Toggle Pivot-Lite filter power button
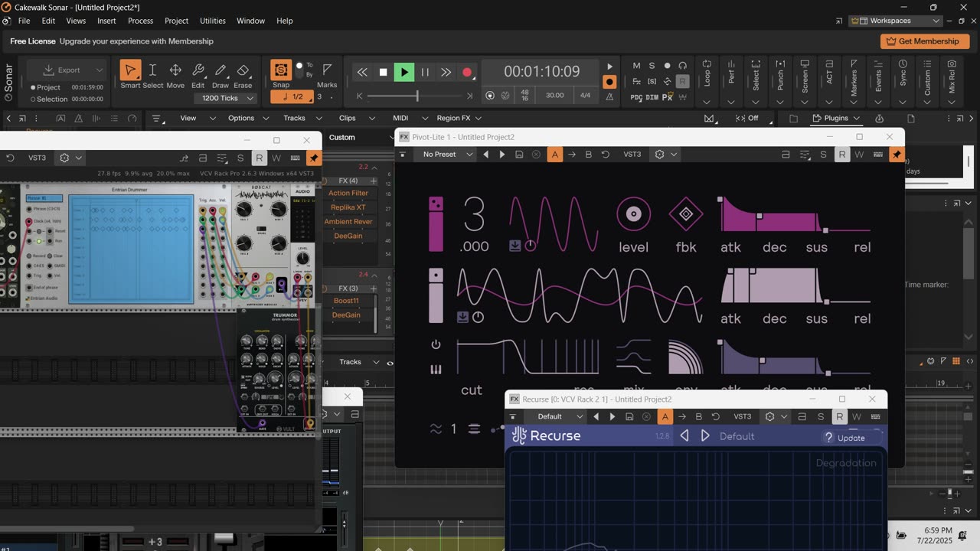 (436, 344)
